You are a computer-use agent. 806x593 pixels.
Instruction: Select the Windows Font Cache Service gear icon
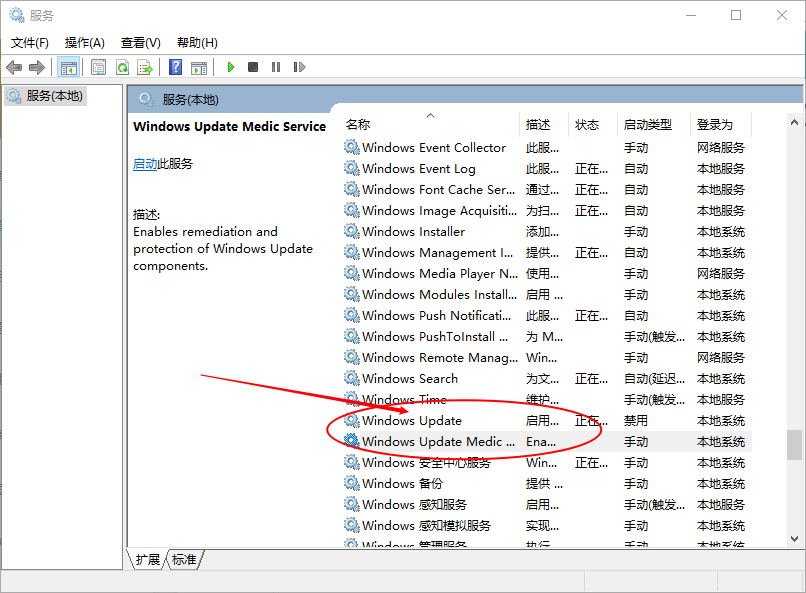pyautogui.click(x=352, y=190)
